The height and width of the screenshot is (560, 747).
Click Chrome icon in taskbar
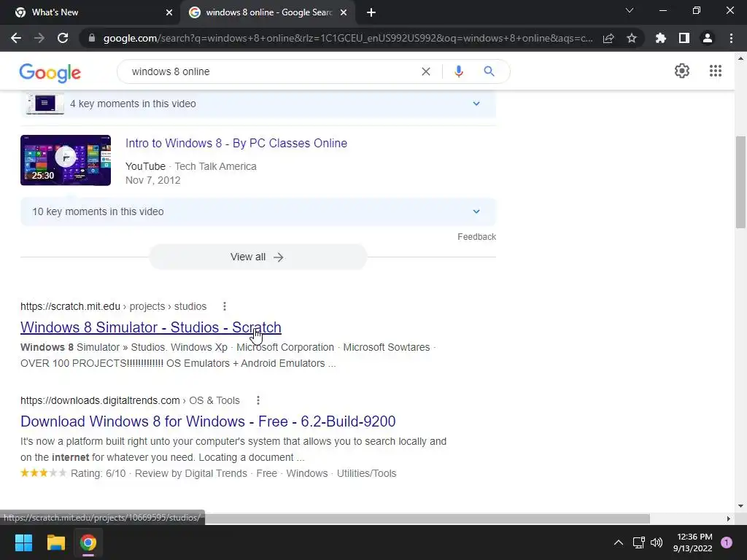click(88, 542)
